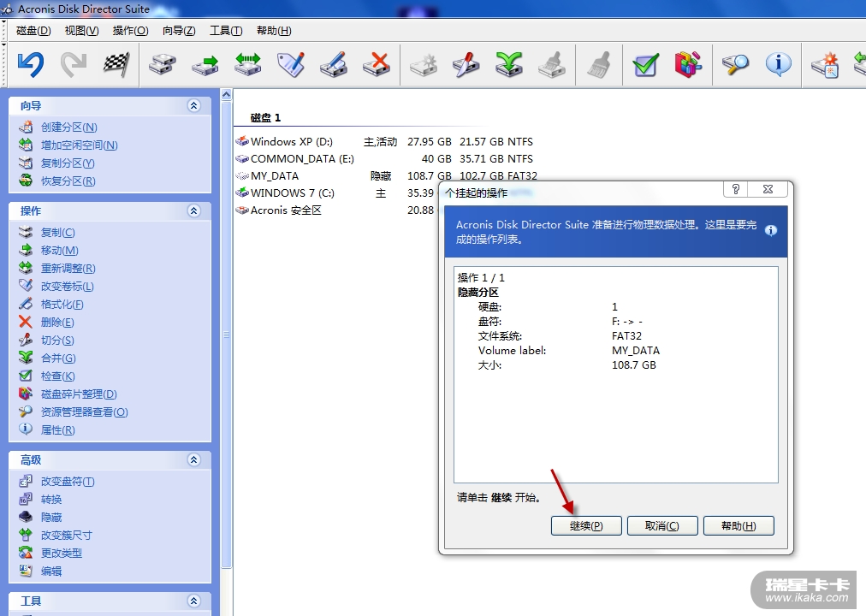Image resolution: width=866 pixels, height=616 pixels.
Task: Collapse the 工具 sidebar panel
Action: click(194, 601)
